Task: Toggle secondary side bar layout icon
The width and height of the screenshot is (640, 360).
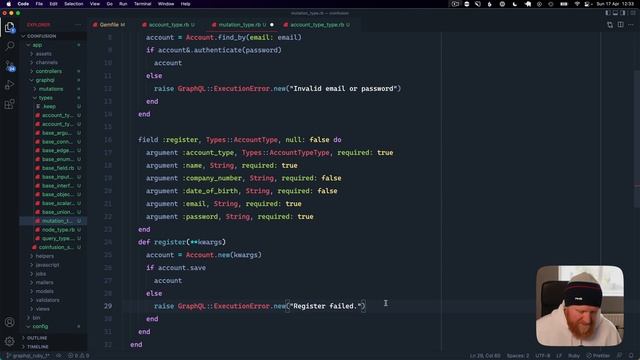Action: (623, 13)
